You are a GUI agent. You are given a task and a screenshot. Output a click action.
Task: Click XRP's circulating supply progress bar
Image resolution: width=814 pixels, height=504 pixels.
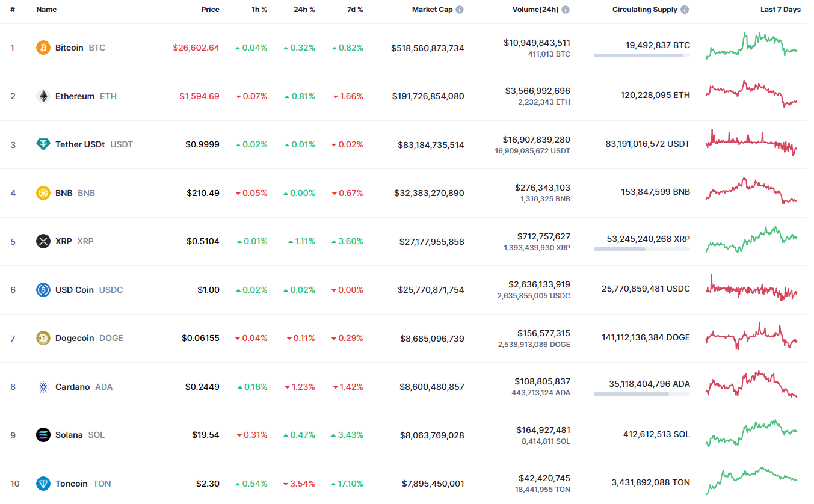641,249
